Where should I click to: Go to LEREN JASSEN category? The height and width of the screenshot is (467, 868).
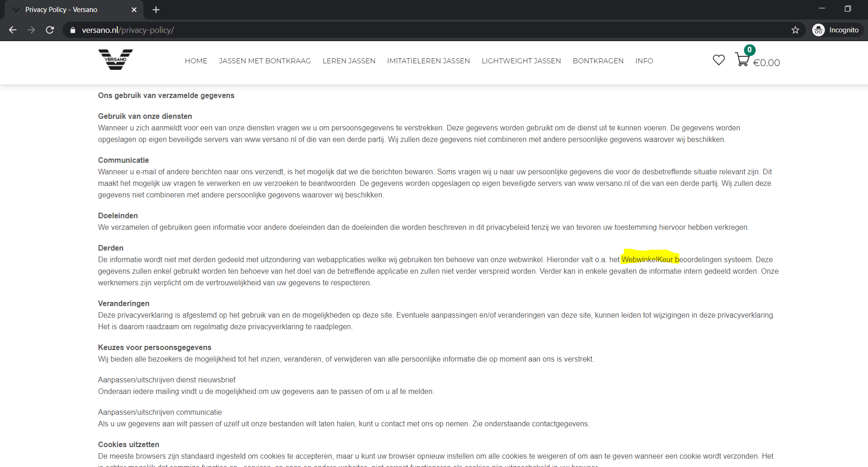point(349,61)
